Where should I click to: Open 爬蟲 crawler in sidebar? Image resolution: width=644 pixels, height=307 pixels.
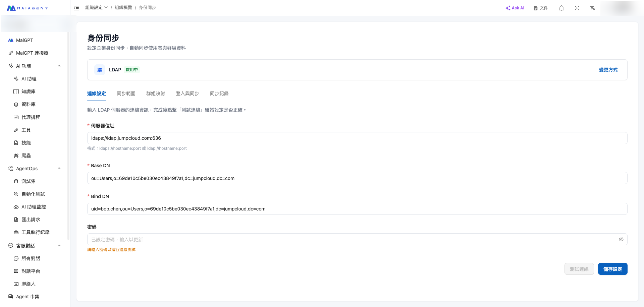pyautogui.click(x=26, y=156)
